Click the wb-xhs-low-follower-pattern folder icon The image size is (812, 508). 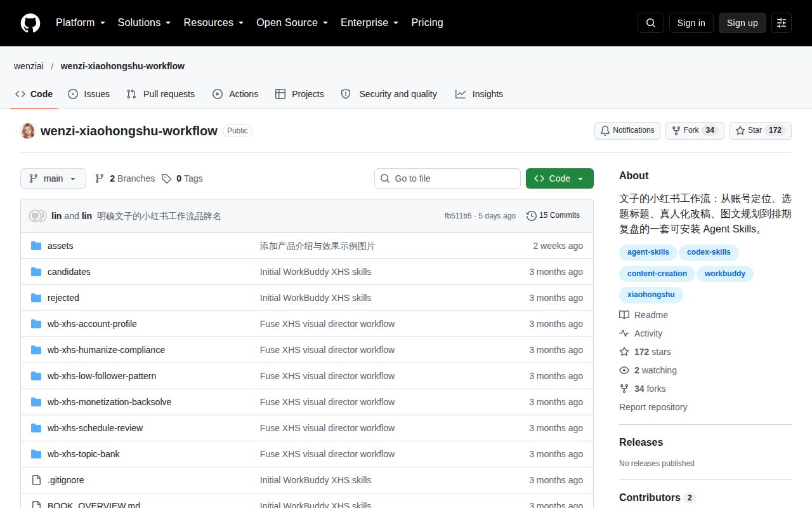36,376
